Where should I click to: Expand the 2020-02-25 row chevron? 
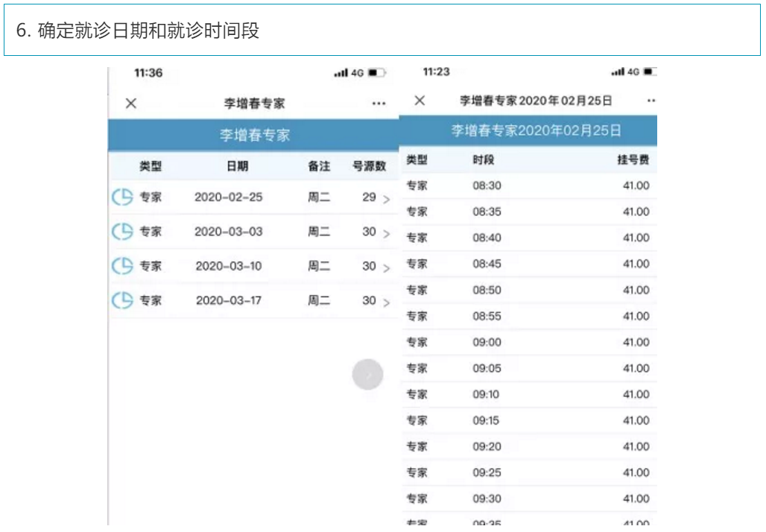tap(387, 200)
